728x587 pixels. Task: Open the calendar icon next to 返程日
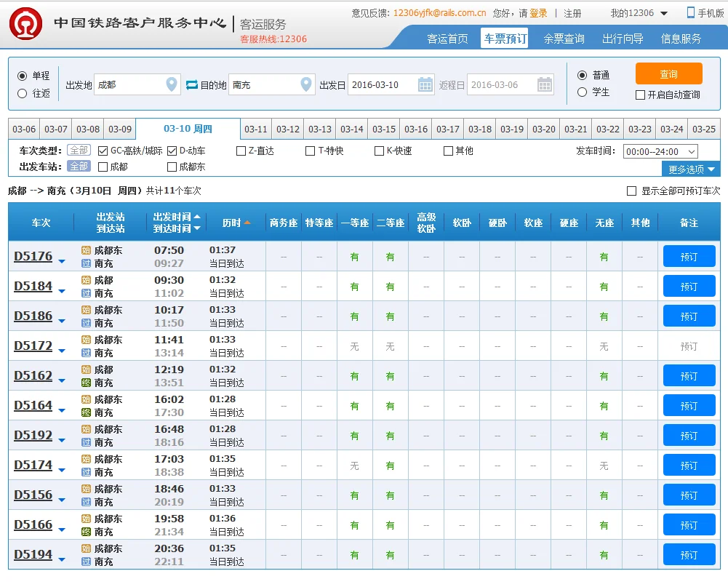(544, 84)
